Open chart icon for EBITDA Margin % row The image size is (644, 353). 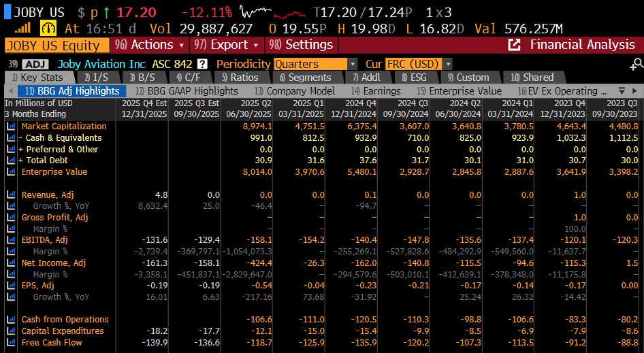tap(11, 252)
